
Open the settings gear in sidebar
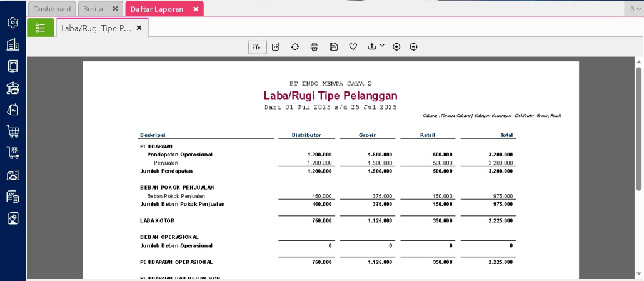[13, 23]
